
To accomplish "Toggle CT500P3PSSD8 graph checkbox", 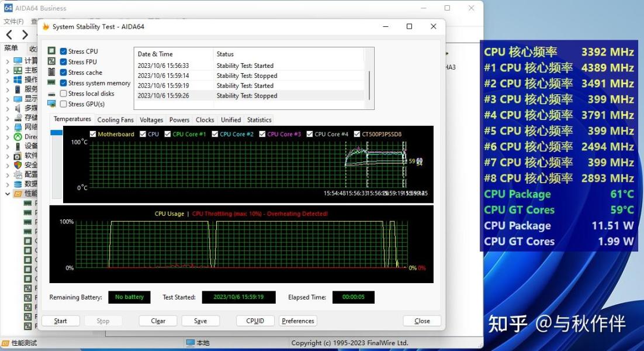I will tap(357, 134).
